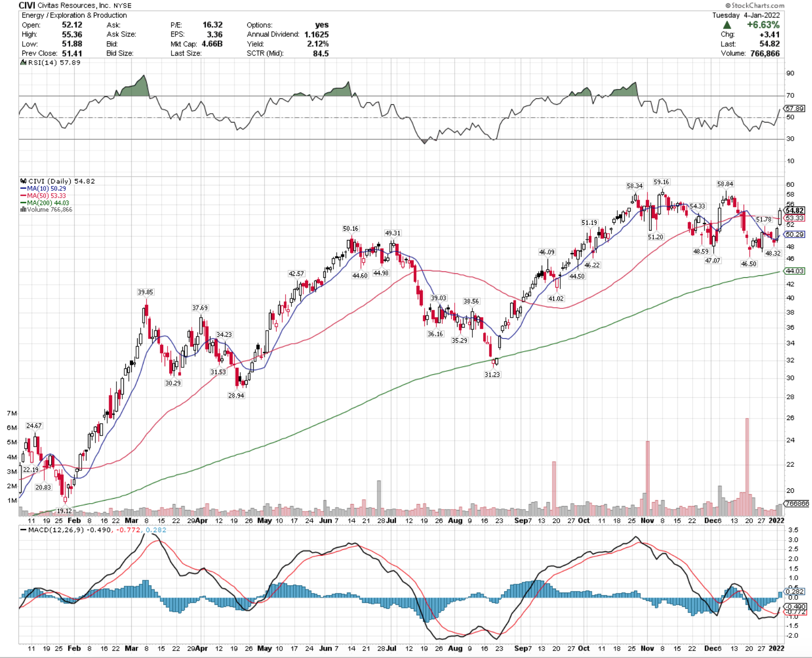The width and height of the screenshot is (812, 658).
Task: Click the Volume 766,866 legend entry
Action: coord(46,209)
